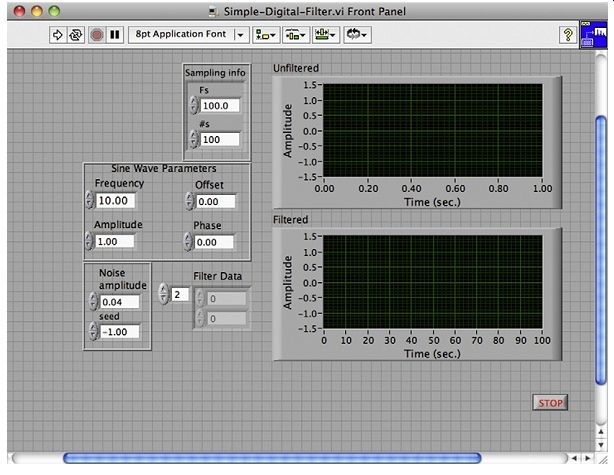Click the green zoom window button
Screen dimensions: 614x475
54,11
